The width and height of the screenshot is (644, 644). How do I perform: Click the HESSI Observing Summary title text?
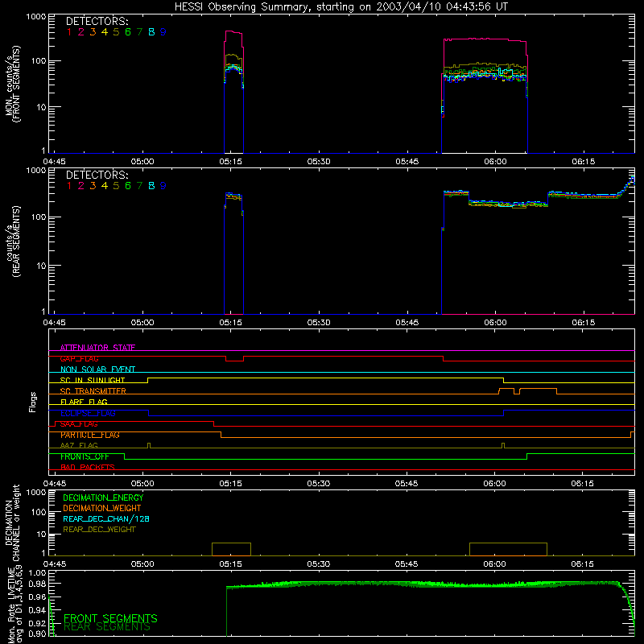coord(341,7)
